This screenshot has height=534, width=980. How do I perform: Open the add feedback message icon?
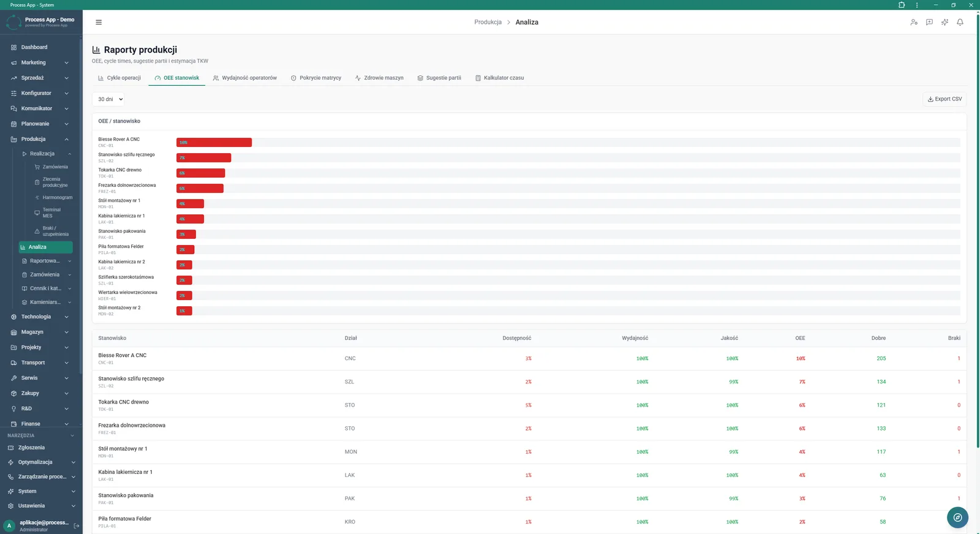pos(929,22)
